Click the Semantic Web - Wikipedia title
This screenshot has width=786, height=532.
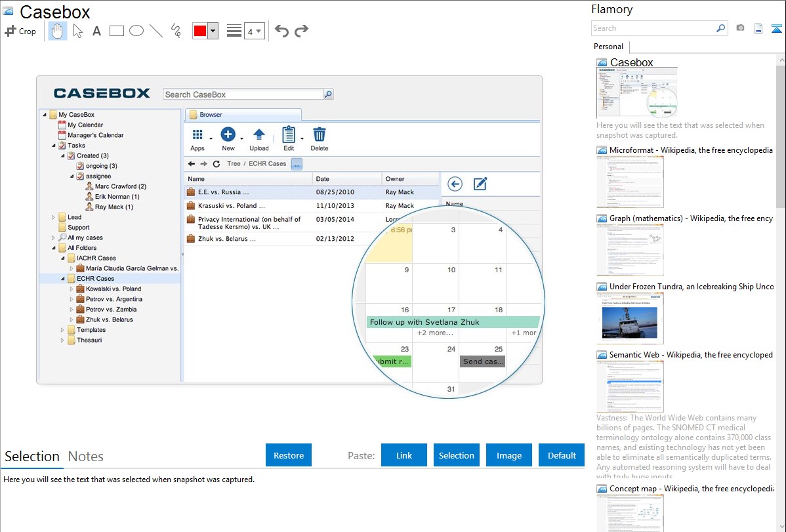[691, 354]
